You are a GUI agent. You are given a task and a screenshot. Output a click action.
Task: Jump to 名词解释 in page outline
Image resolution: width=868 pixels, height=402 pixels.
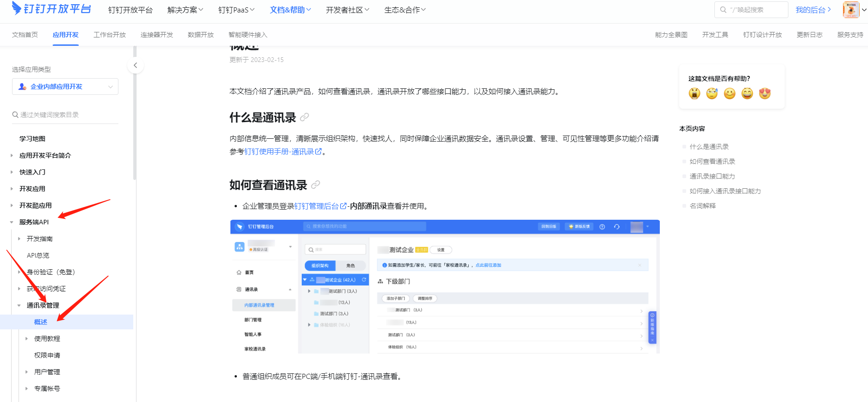point(703,206)
